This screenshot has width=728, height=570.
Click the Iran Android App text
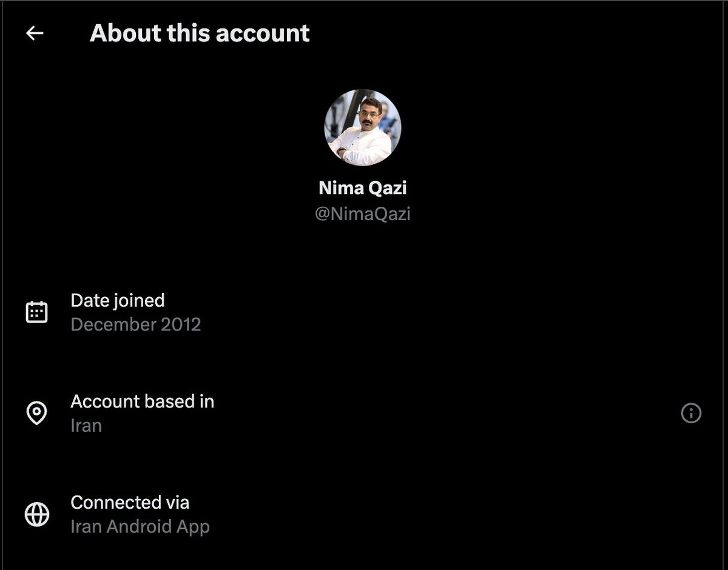[x=140, y=526]
